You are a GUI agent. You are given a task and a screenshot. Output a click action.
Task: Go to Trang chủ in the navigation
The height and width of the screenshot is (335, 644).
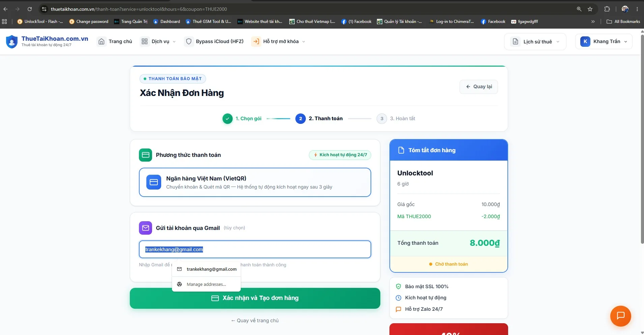[x=115, y=41]
